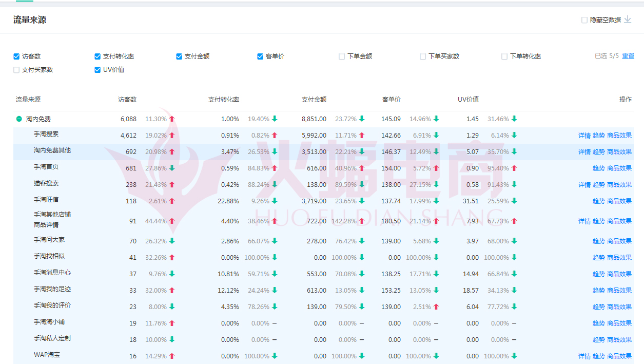644x364 pixels.
Task: Select the 手淘淘小铺 source name
Action: [49, 322]
